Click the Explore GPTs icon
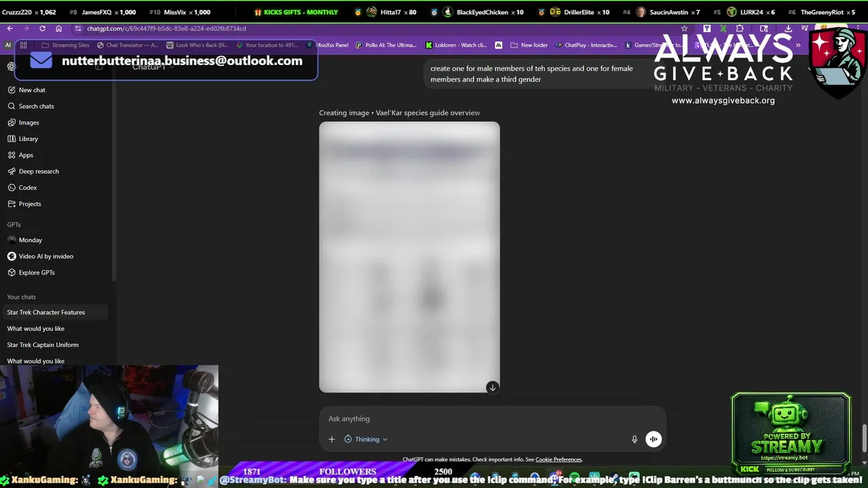 pos(12,272)
